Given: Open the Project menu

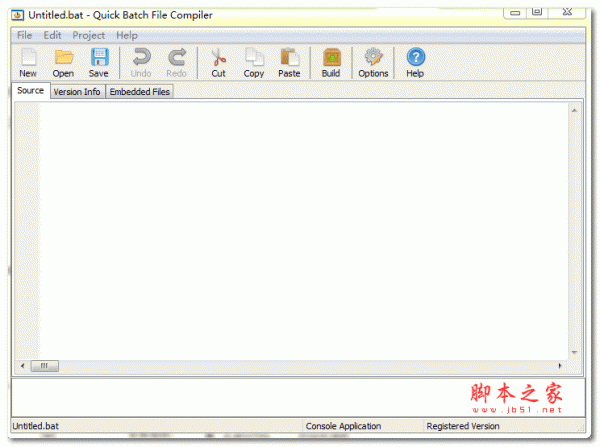Looking at the screenshot, I should 89,36.
